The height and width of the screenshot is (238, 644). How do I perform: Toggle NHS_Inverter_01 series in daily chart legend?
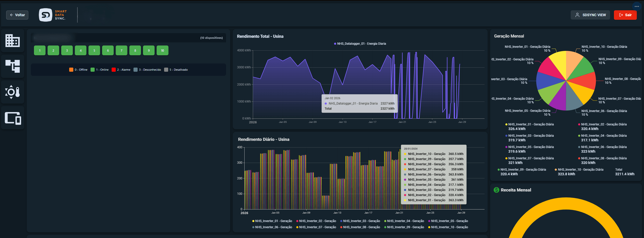pos(272,221)
